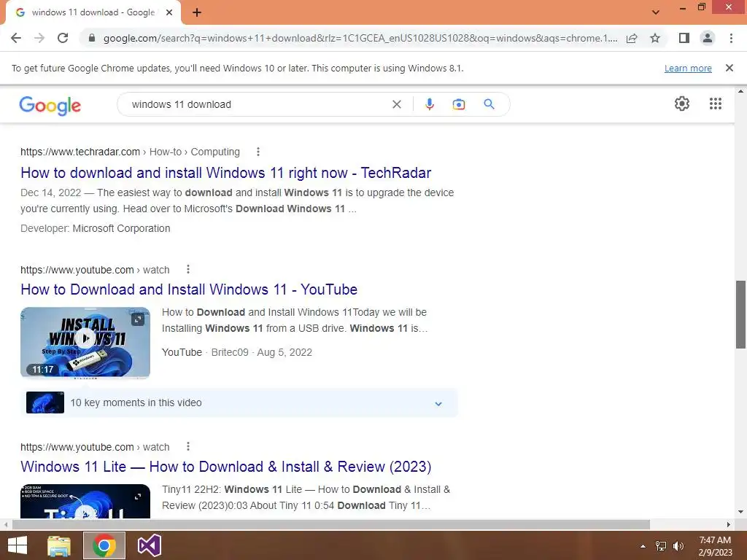Screen dimensions: 747x560
Task: Open More options for the Britec09 YouTube result
Action: tap(188, 270)
